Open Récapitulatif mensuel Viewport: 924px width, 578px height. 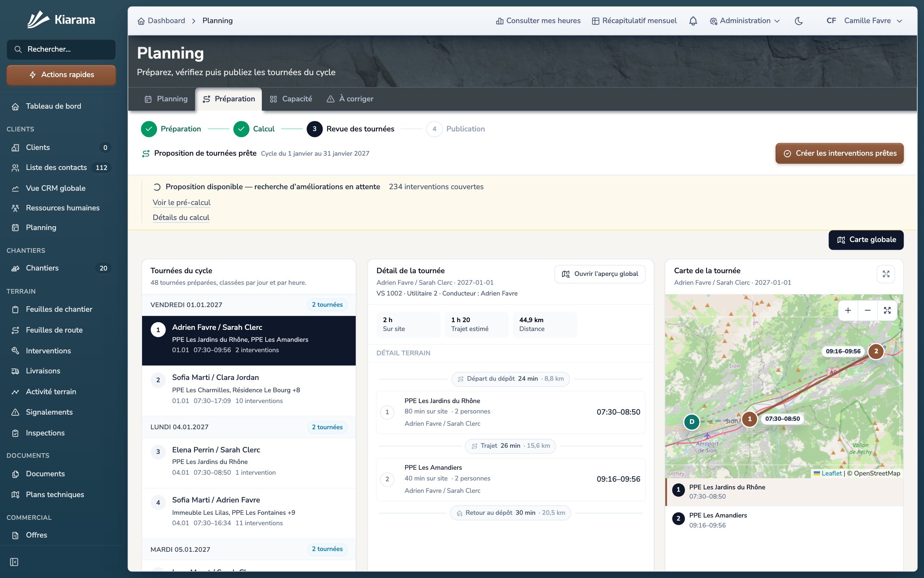click(634, 21)
